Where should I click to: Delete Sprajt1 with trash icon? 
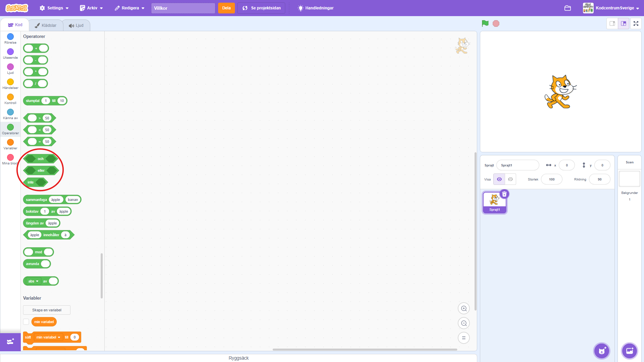point(504,194)
